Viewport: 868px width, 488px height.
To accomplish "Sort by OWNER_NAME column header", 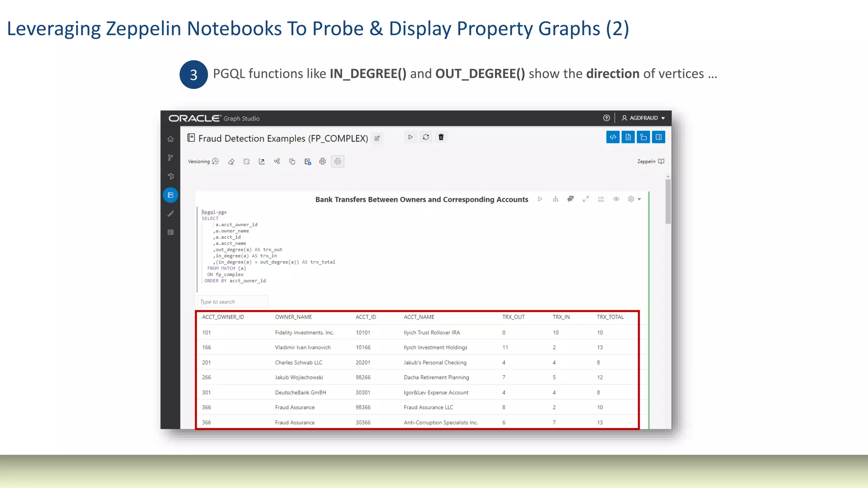I will point(293,317).
